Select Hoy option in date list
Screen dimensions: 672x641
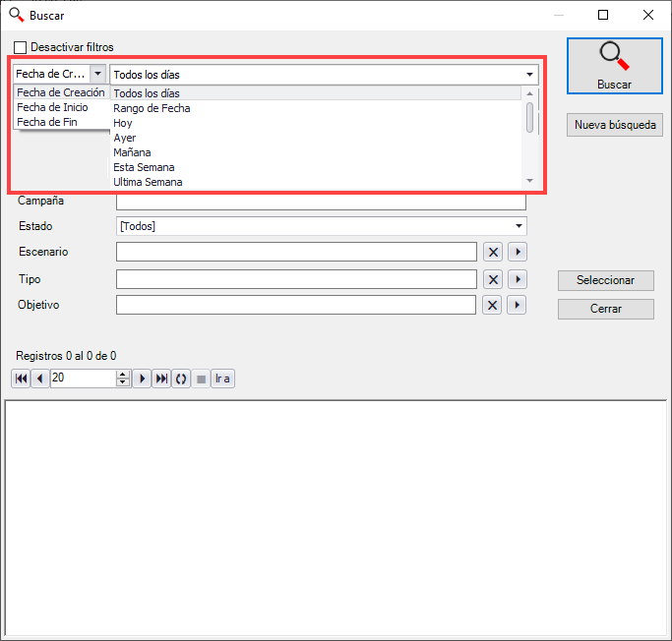click(316, 123)
